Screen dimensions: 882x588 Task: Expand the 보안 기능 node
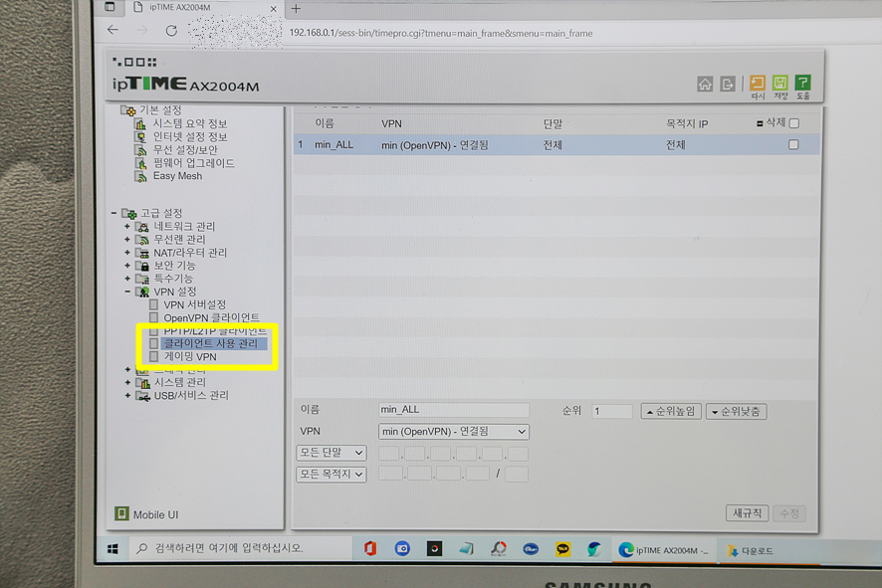tap(127, 266)
